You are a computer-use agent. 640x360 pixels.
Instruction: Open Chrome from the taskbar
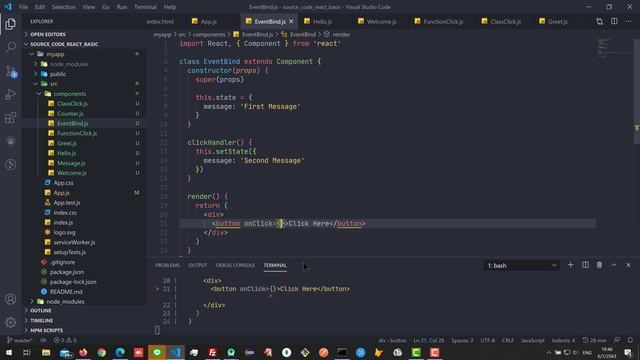pyautogui.click(x=102, y=352)
